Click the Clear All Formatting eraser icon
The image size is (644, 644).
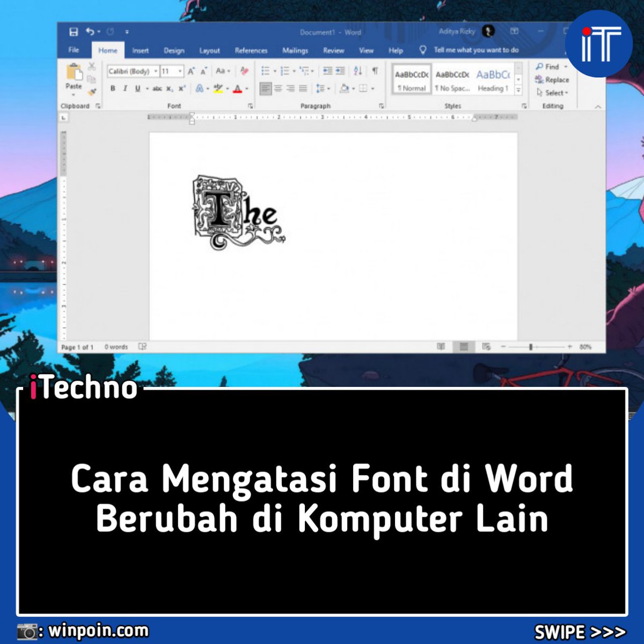tap(244, 71)
